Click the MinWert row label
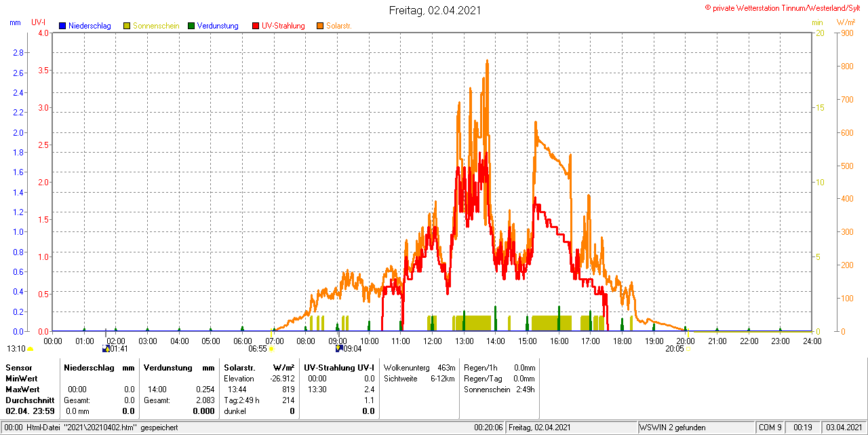The height and width of the screenshot is (435, 868). [22, 378]
